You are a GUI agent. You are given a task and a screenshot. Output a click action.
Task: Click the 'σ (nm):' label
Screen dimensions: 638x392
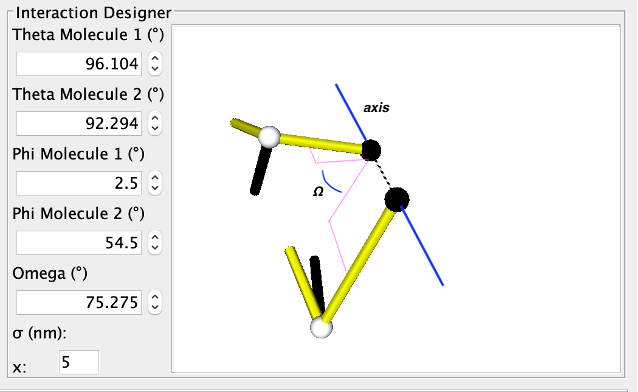(39, 333)
